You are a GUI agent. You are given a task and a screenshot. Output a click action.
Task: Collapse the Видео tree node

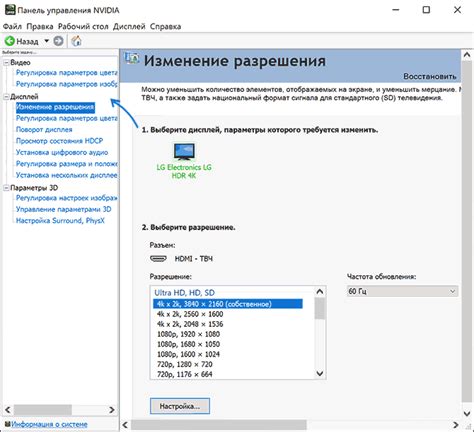(6, 63)
